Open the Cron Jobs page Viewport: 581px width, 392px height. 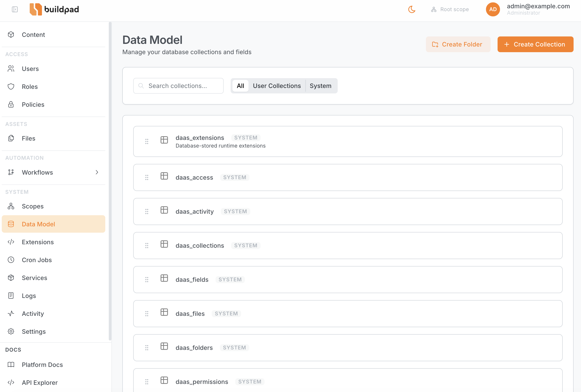pyautogui.click(x=54, y=260)
